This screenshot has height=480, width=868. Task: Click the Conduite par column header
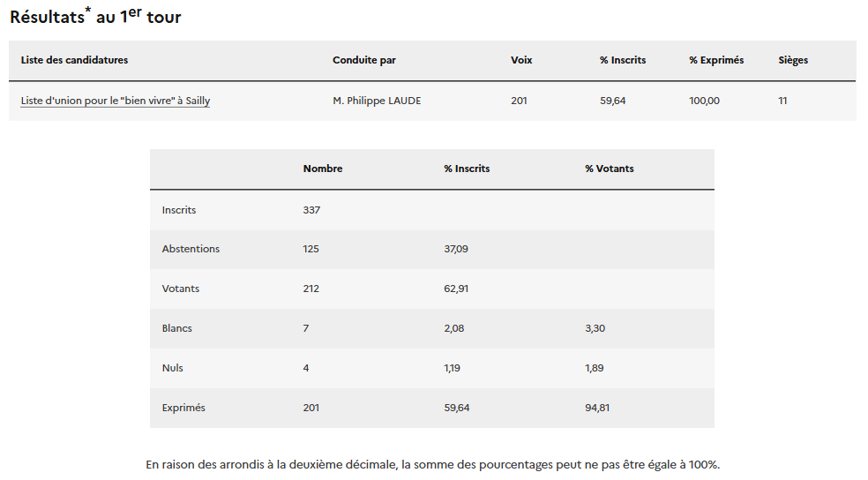(364, 60)
